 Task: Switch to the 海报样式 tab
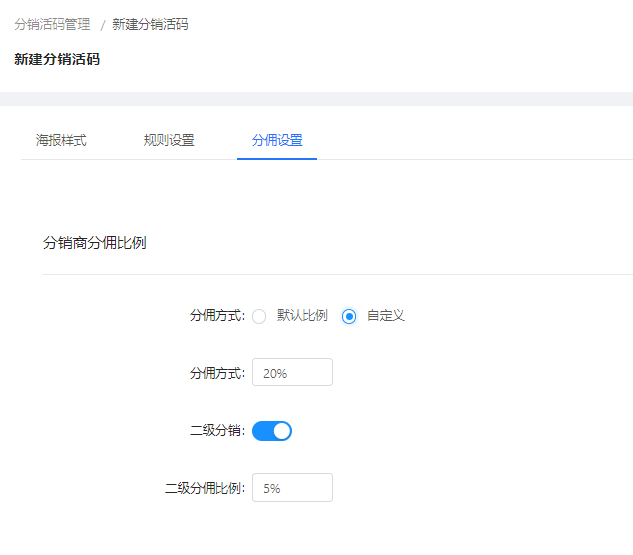point(61,140)
